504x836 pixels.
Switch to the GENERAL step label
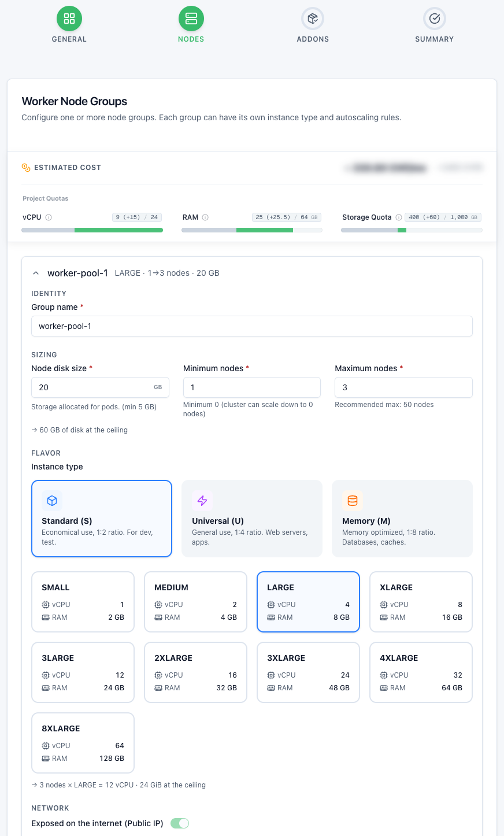pos(69,39)
